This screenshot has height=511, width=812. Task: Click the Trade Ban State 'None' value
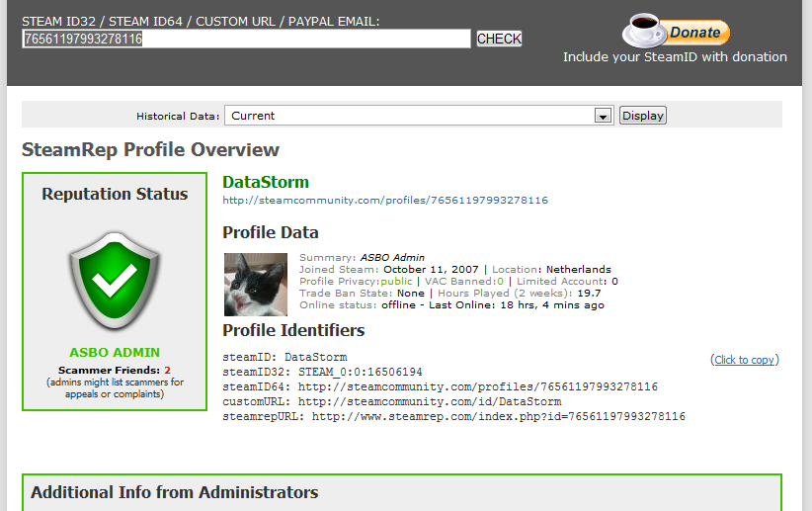(411, 294)
